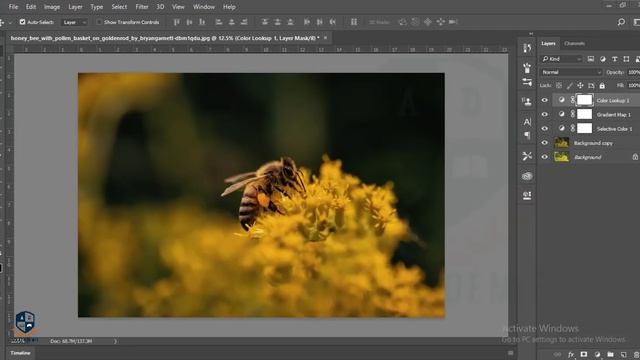Switch to the Channels tab
This screenshot has height=360, width=640.
574,43
